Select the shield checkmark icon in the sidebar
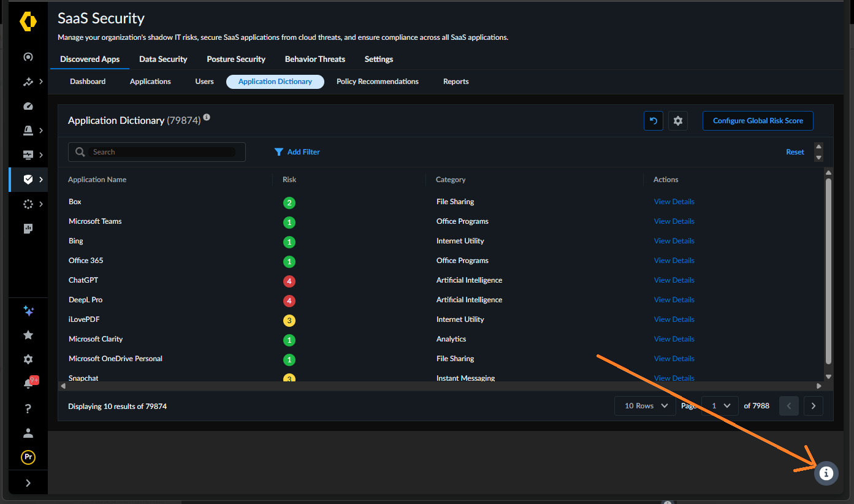Viewport: 854px width, 504px height. 28,180
